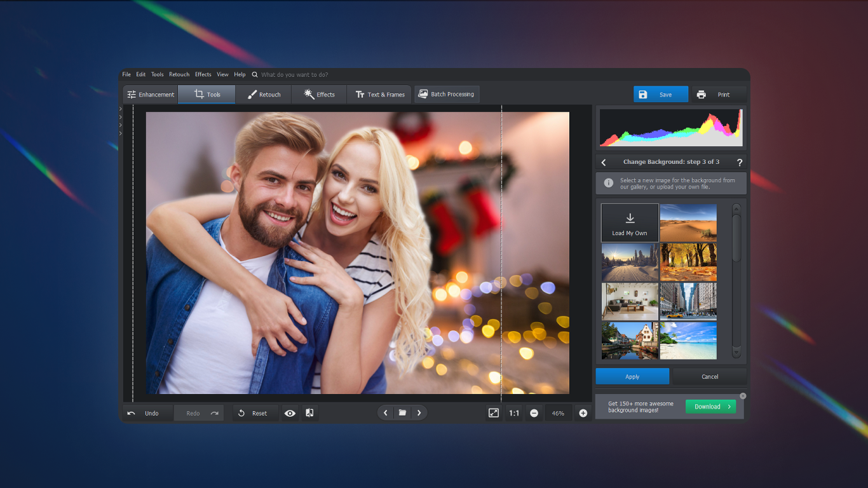Click the 1:1 actual size icon
Image resolution: width=868 pixels, height=488 pixels.
[514, 413]
